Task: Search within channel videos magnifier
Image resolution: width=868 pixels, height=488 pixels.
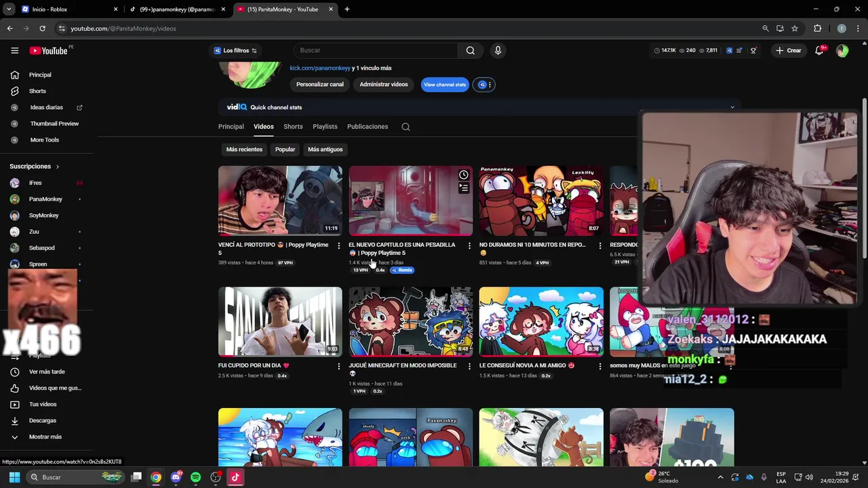Action: [x=406, y=127]
